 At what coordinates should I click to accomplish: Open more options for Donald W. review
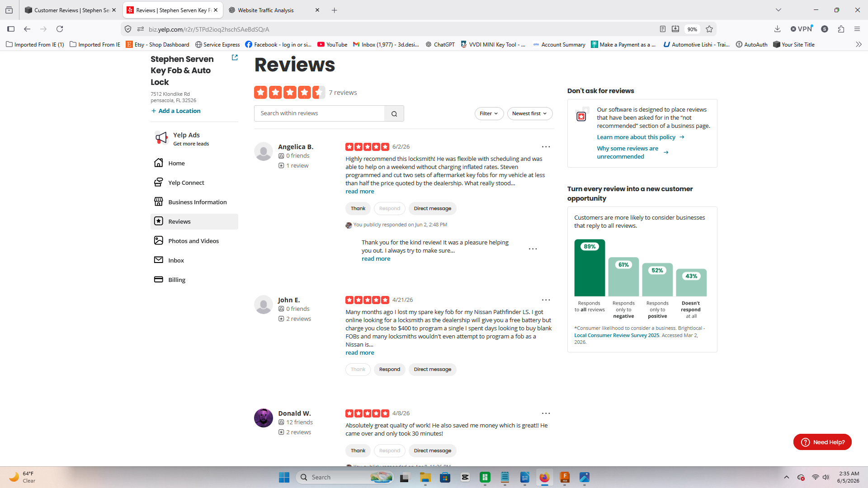(546, 413)
